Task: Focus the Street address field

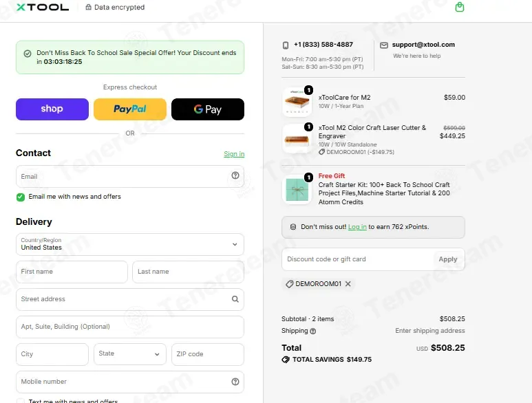Action: [x=130, y=299]
